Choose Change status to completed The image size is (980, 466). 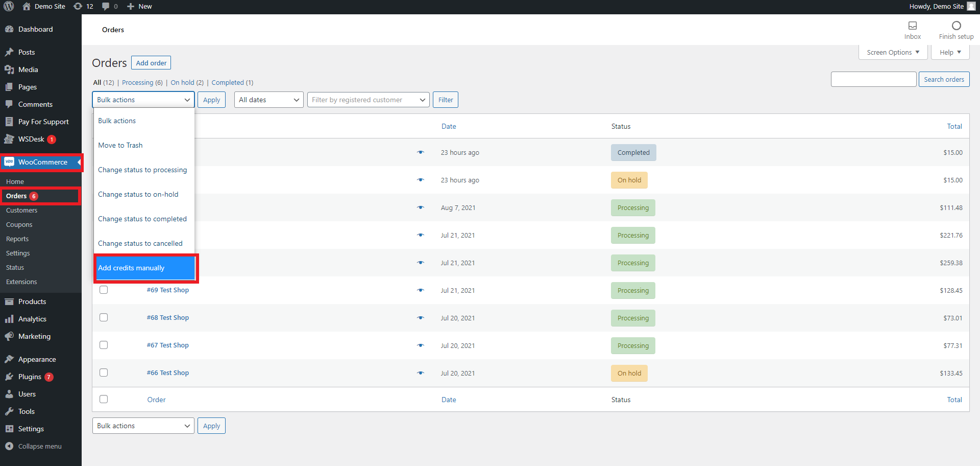[x=144, y=219]
